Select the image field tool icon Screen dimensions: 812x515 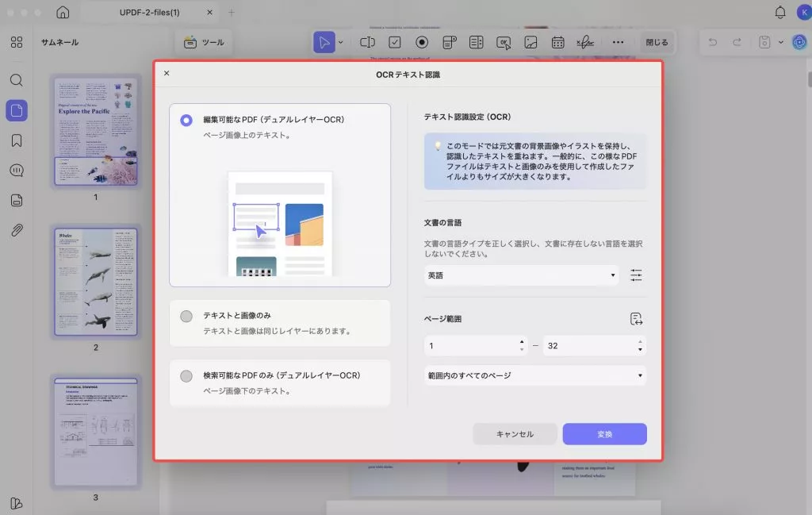(530, 42)
